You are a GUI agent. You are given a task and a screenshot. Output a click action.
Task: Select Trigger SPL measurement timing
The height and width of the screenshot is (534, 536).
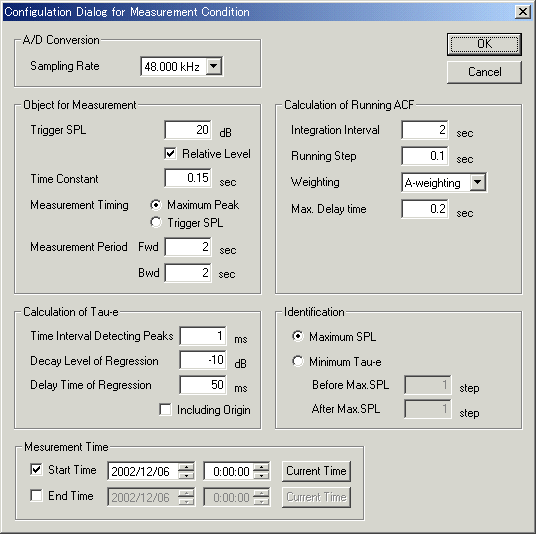point(156,223)
